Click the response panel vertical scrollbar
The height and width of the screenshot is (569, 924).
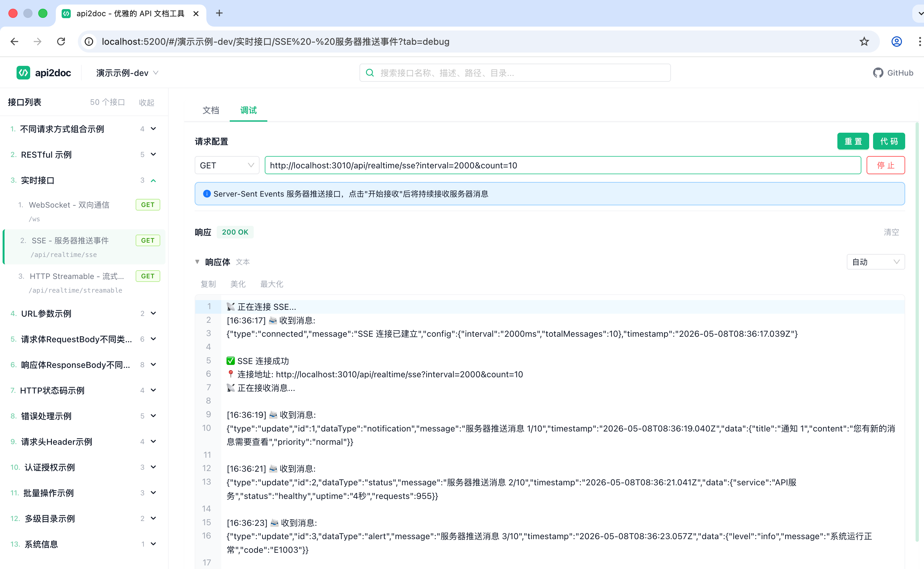point(917,331)
